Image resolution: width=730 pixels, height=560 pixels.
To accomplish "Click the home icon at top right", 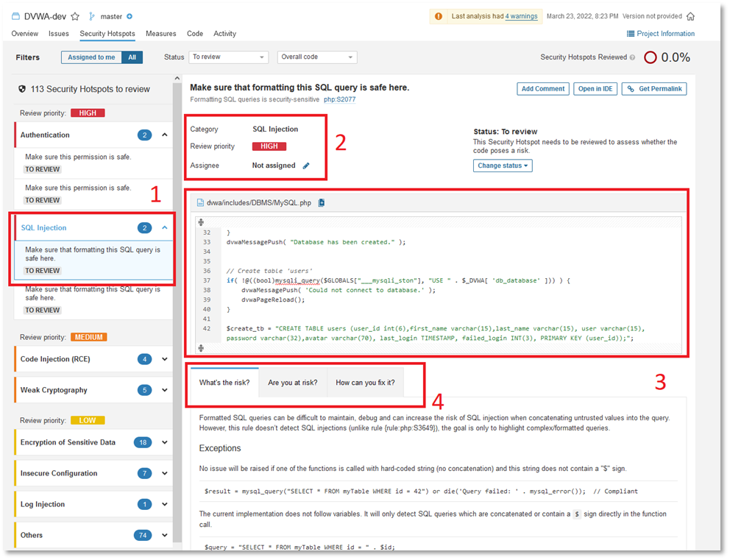I will click(690, 16).
